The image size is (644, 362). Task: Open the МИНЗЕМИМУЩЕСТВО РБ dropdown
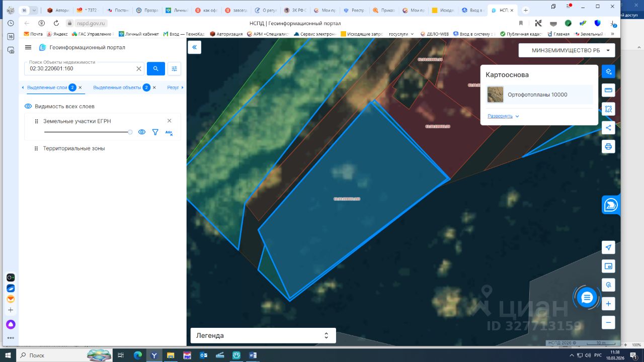[567, 50]
